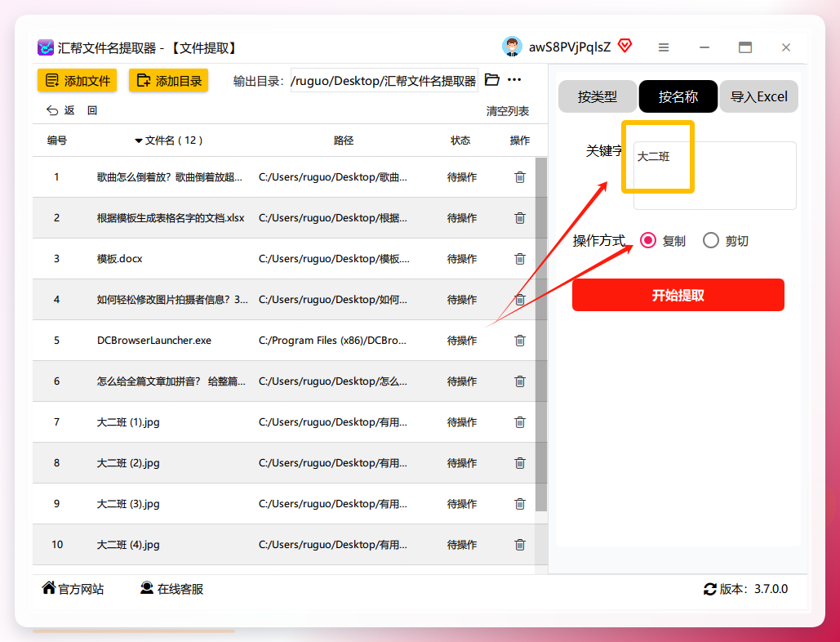The height and width of the screenshot is (642, 840).
Task: Select 剪切 radio option
Action: tap(711, 241)
